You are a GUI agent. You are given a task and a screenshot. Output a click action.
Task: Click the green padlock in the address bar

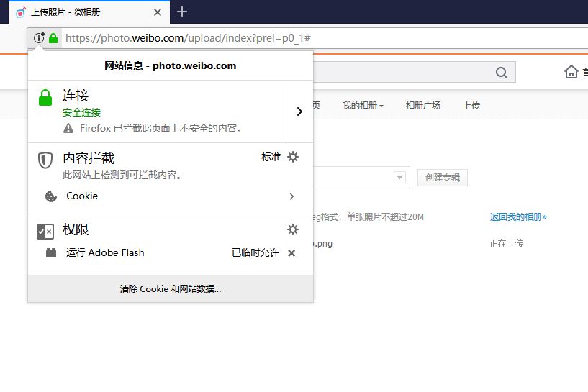53,38
